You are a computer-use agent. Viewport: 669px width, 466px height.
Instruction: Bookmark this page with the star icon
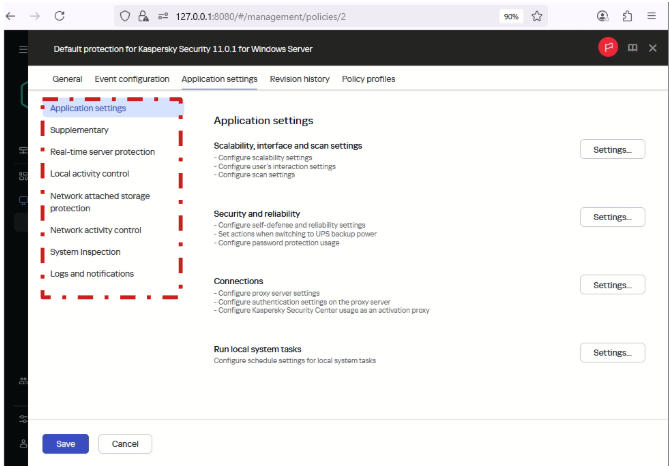[x=537, y=16]
